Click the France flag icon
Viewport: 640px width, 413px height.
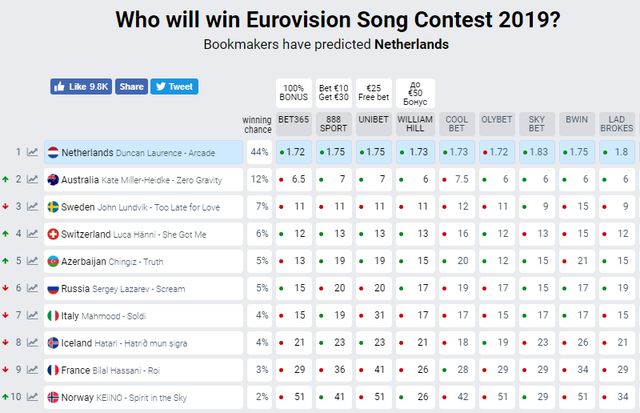pyautogui.click(x=53, y=369)
